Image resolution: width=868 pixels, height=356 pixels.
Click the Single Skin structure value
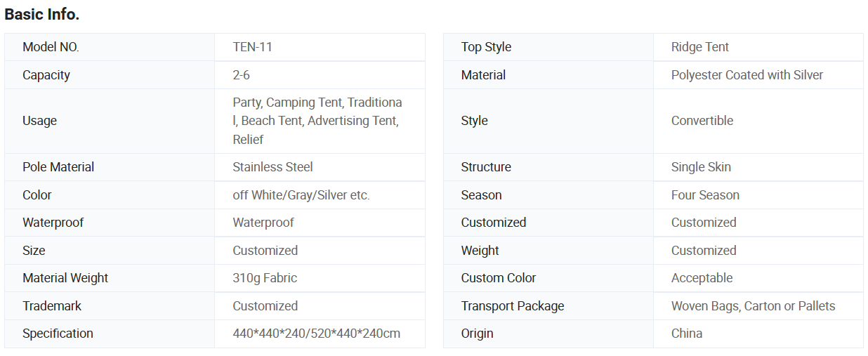coord(701,167)
